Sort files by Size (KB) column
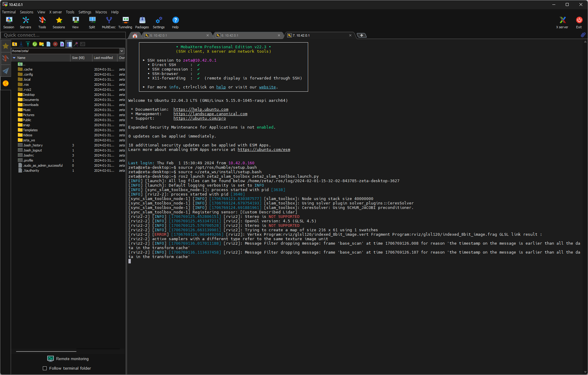This screenshot has width=588, height=375. [81, 58]
